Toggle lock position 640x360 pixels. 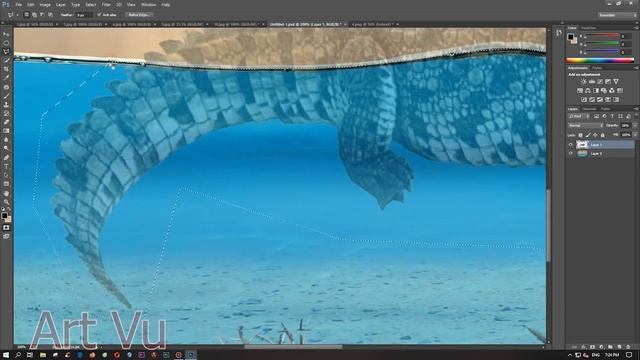(x=595, y=135)
